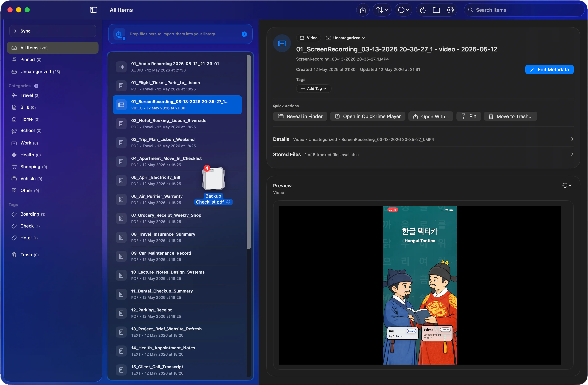Select All Items in sidebar
Screen dimensions: 588x385
(53, 48)
